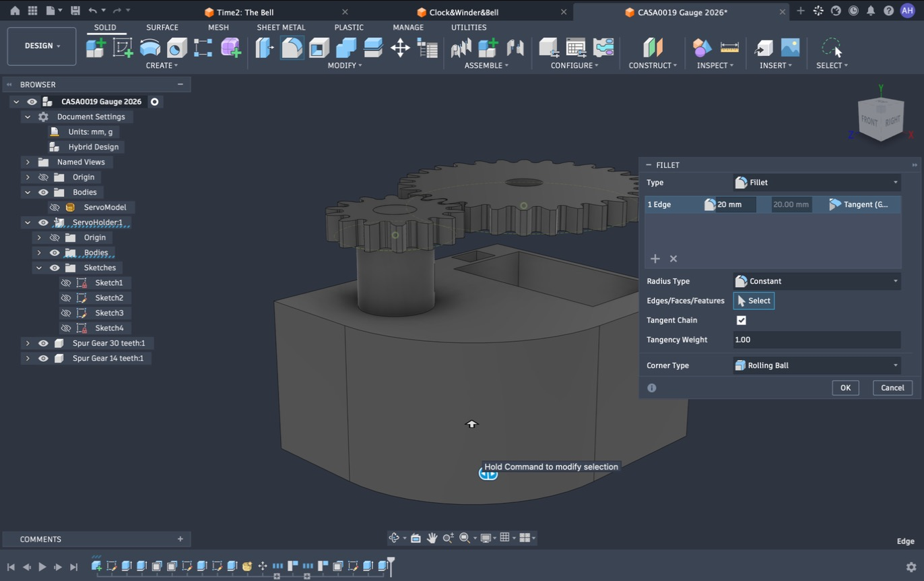
Task: Save the document with the disk icon
Action: (75, 11)
